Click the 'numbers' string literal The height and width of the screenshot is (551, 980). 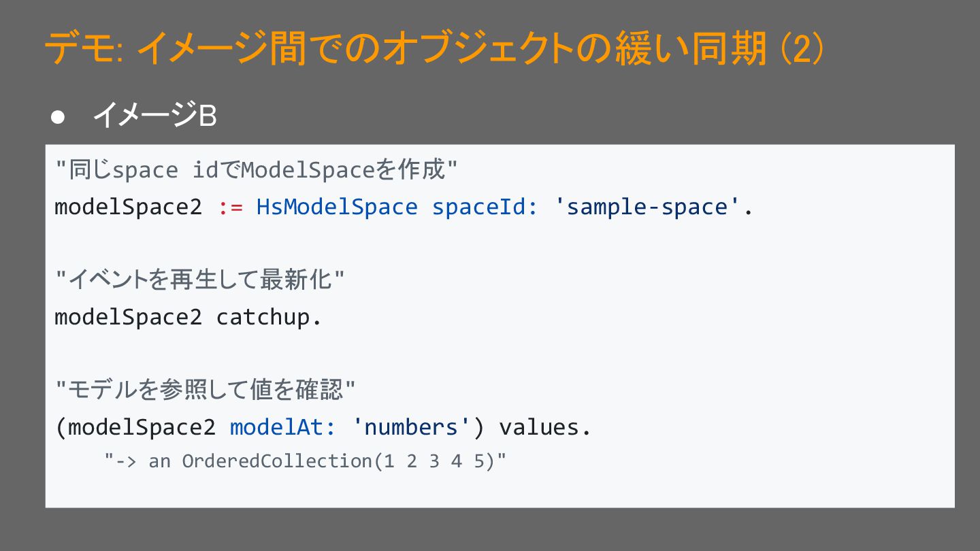[x=410, y=427]
